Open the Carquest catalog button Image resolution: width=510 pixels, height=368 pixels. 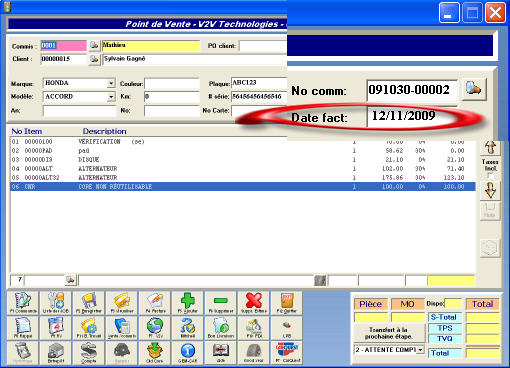tap(287, 353)
